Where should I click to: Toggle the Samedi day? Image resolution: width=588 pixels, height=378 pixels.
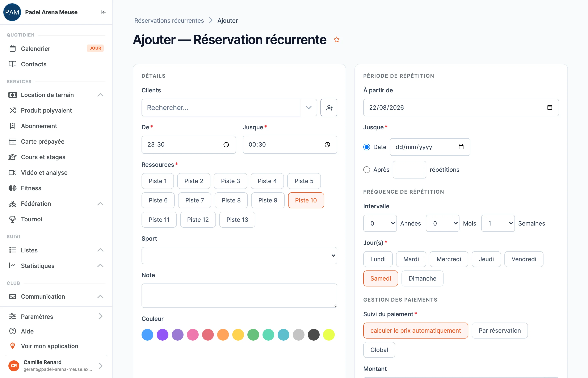point(380,278)
